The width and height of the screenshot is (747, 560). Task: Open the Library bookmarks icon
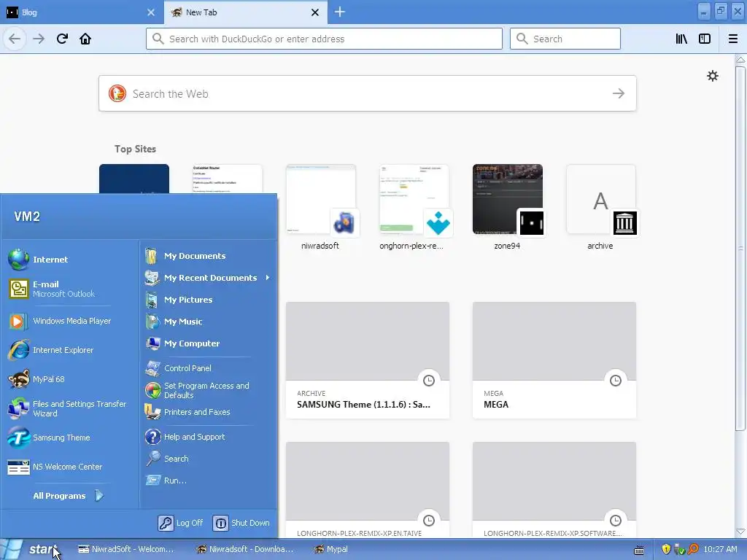681,39
